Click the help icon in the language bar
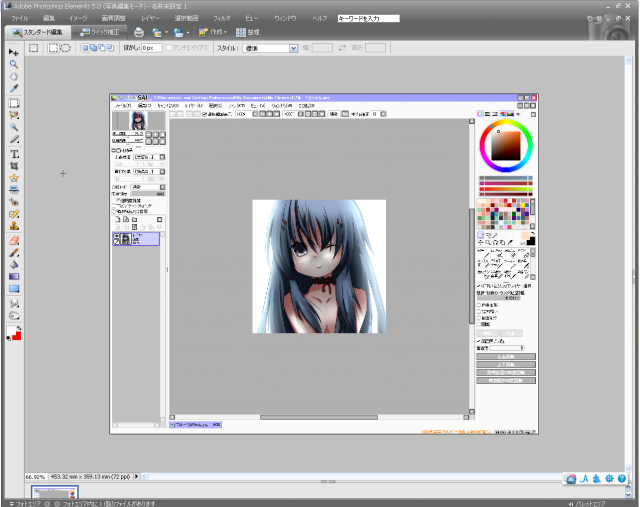640x507 pixels. 622,478
